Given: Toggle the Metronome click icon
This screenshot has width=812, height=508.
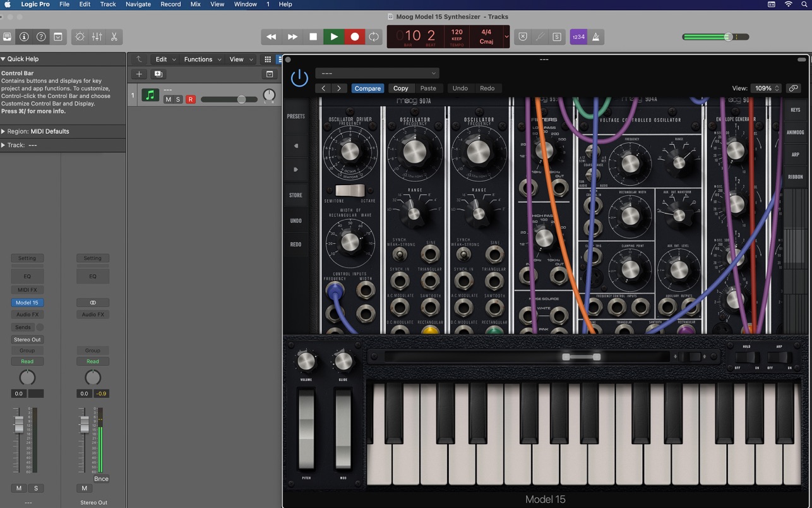Looking at the screenshot, I should [595, 37].
